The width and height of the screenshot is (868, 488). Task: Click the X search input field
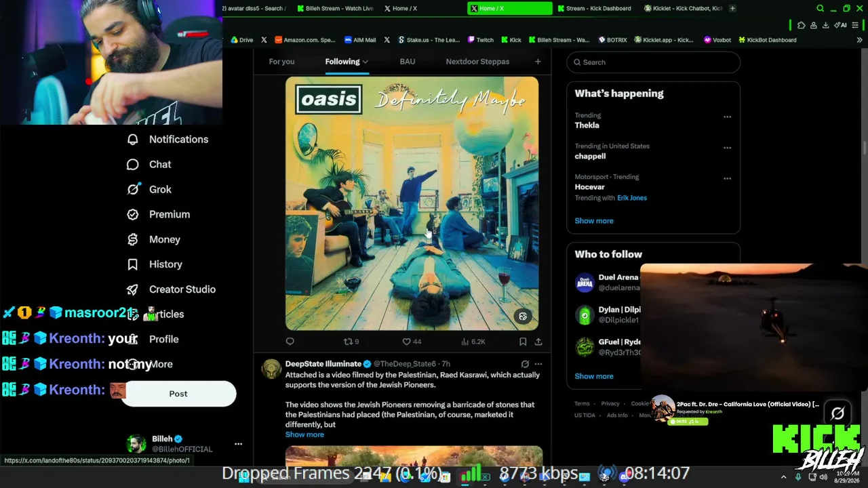pos(653,62)
